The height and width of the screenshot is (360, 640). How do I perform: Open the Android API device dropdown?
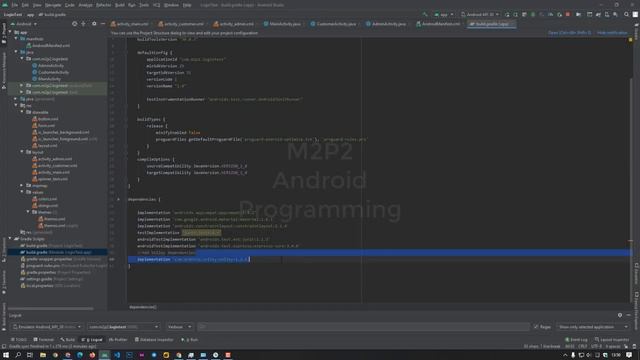point(480,14)
